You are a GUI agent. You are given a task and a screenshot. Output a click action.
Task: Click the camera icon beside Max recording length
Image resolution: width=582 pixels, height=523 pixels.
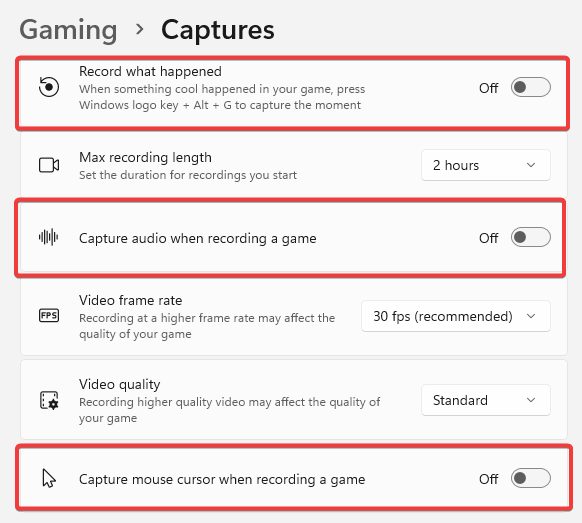[x=49, y=165]
